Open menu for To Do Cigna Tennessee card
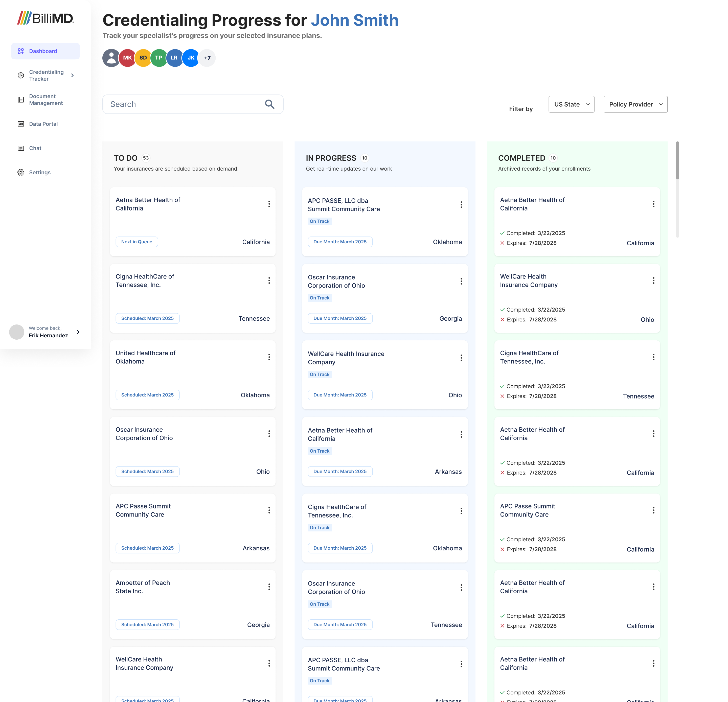The height and width of the screenshot is (702, 728). click(x=269, y=281)
